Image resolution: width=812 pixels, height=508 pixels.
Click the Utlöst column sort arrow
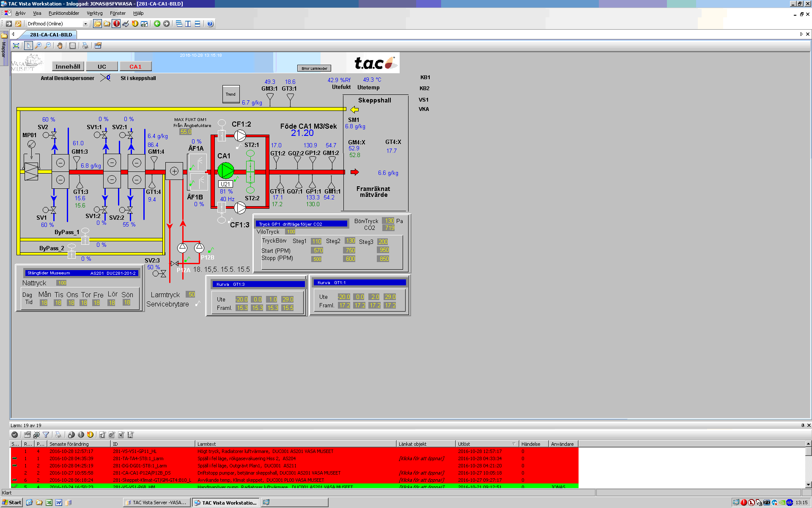pyautogui.click(x=514, y=444)
